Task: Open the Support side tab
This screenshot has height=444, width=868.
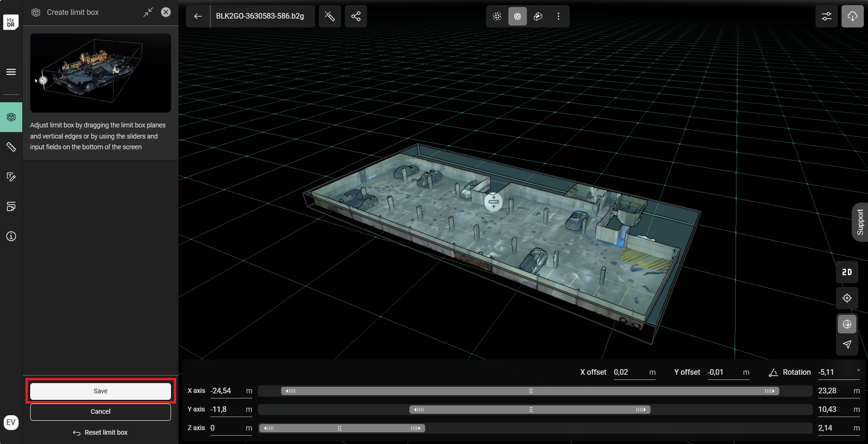Action: coord(860,222)
